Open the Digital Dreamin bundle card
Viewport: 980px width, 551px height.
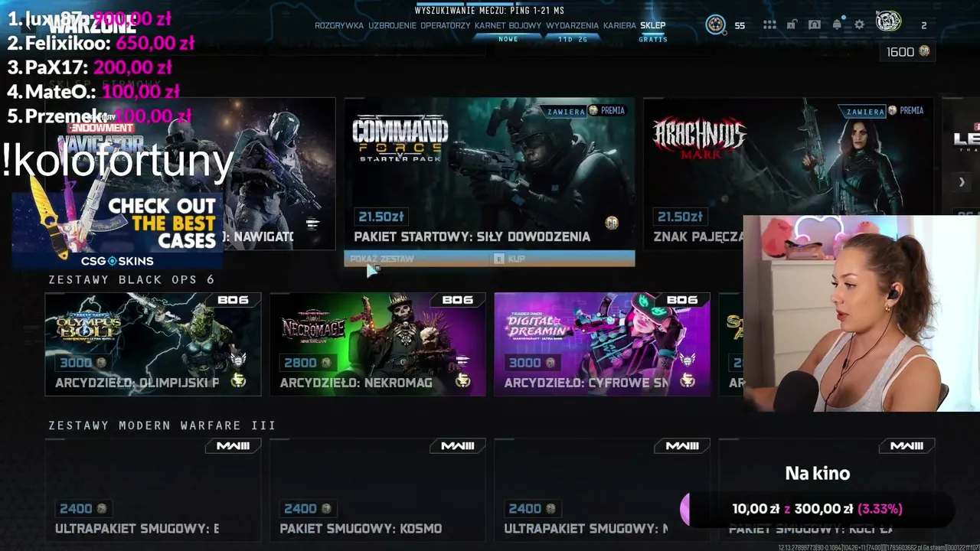coord(602,344)
